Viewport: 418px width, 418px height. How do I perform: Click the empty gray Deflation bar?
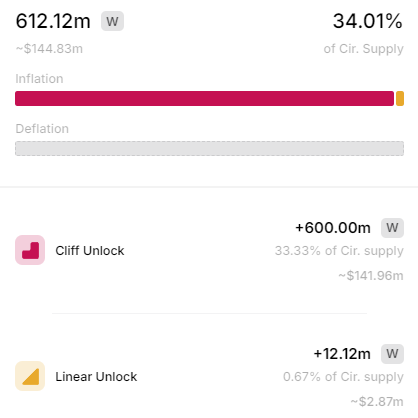point(209,149)
